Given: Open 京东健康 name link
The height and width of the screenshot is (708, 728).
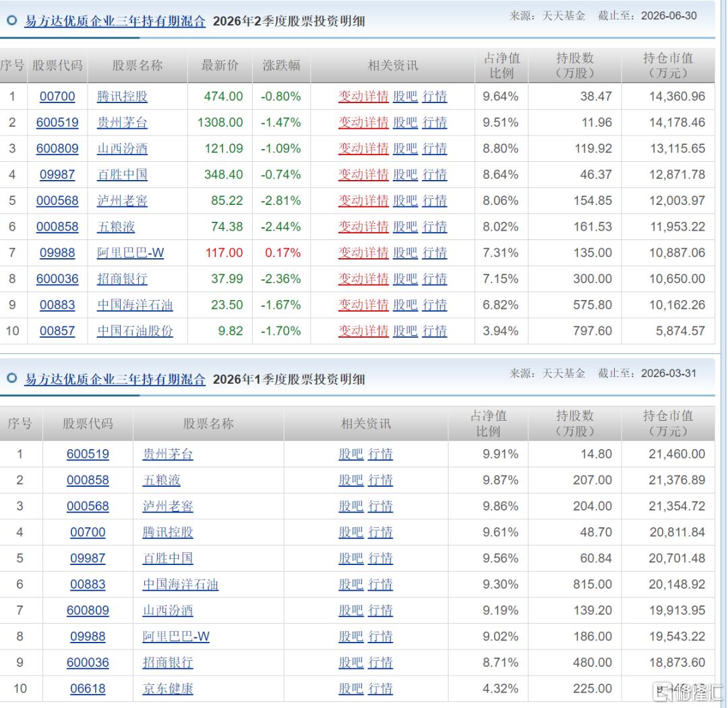Looking at the screenshot, I should (x=168, y=688).
